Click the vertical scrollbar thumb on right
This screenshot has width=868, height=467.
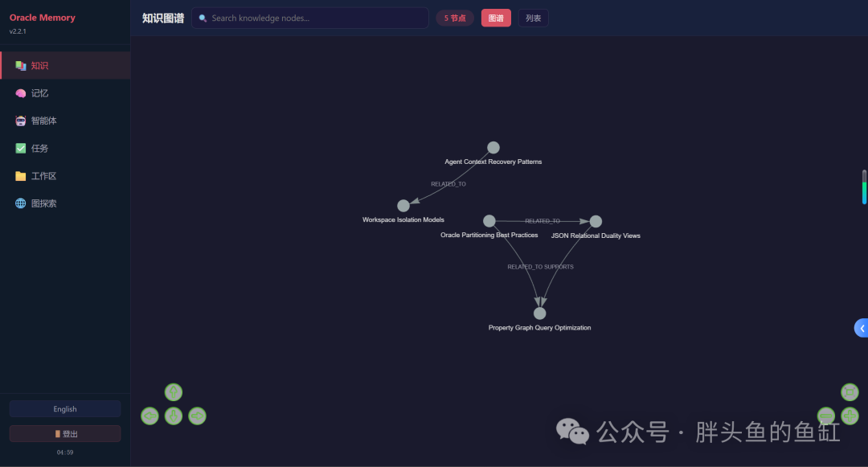click(864, 187)
